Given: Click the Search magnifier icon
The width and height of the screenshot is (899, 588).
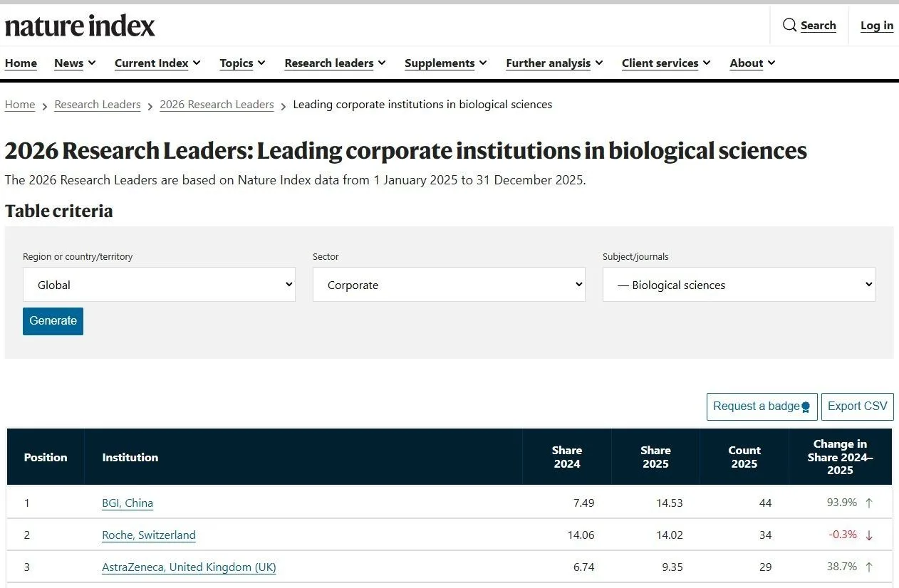Looking at the screenshot, I should click(x=789, y=26).
